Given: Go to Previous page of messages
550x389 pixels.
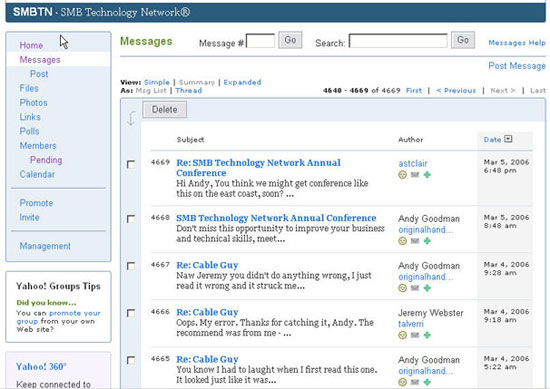Looking at the screenshot, I should 456,90.
